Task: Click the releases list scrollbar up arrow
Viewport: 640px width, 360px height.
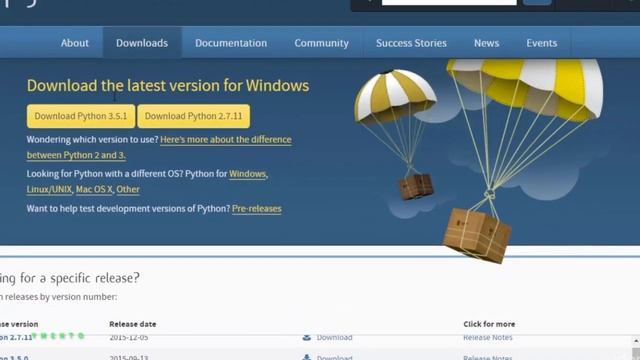Action: click(636, 341)
